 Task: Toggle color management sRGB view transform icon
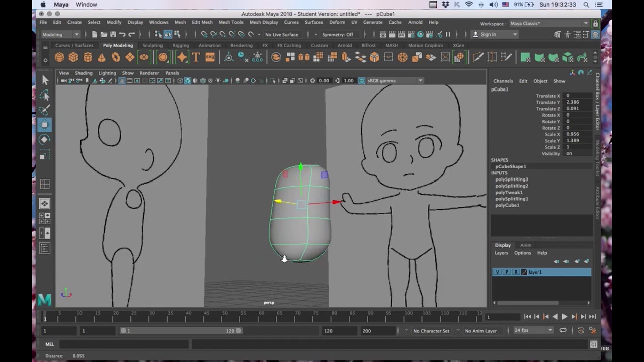(x=361, y=81)
